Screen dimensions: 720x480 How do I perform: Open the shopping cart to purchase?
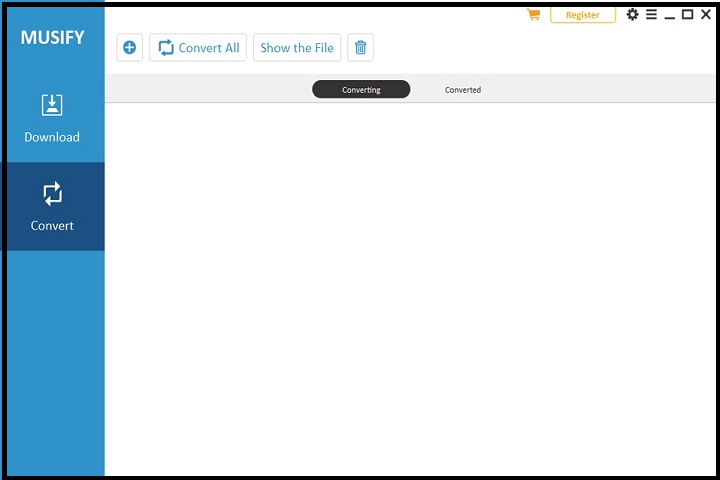[x=533, y=15]
